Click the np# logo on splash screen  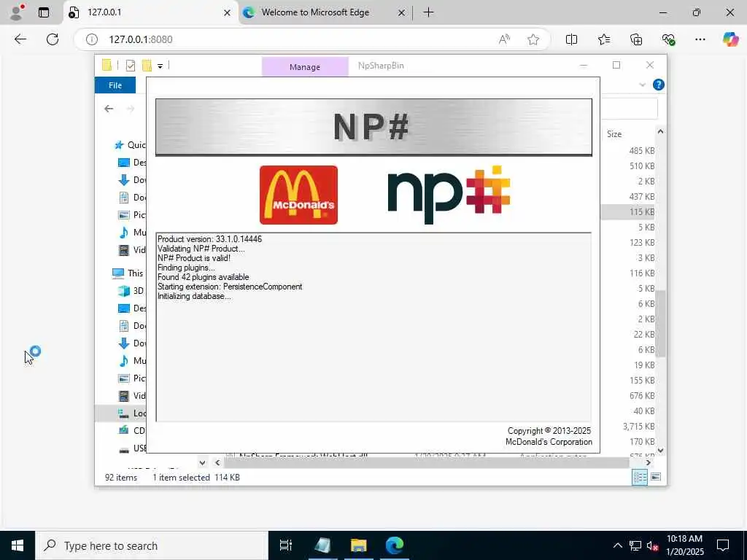click(449, 194)
